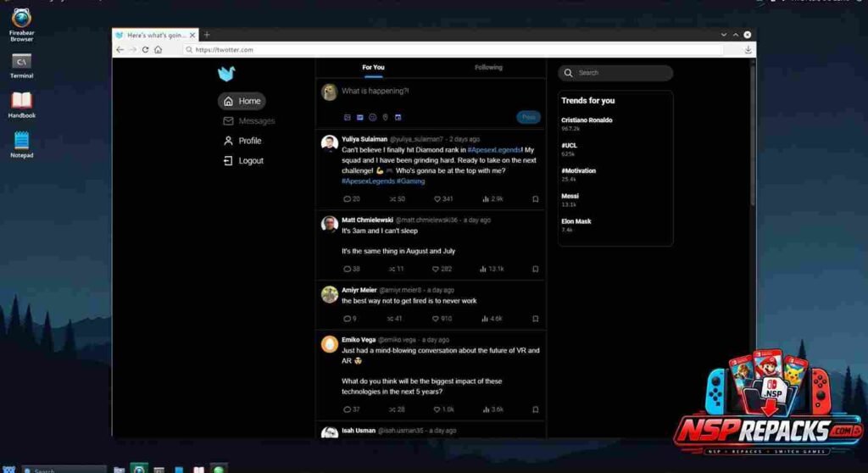Bookmark Matt Chmielewski's post
This screenshot has height=473, width=868.
(536, 270)
